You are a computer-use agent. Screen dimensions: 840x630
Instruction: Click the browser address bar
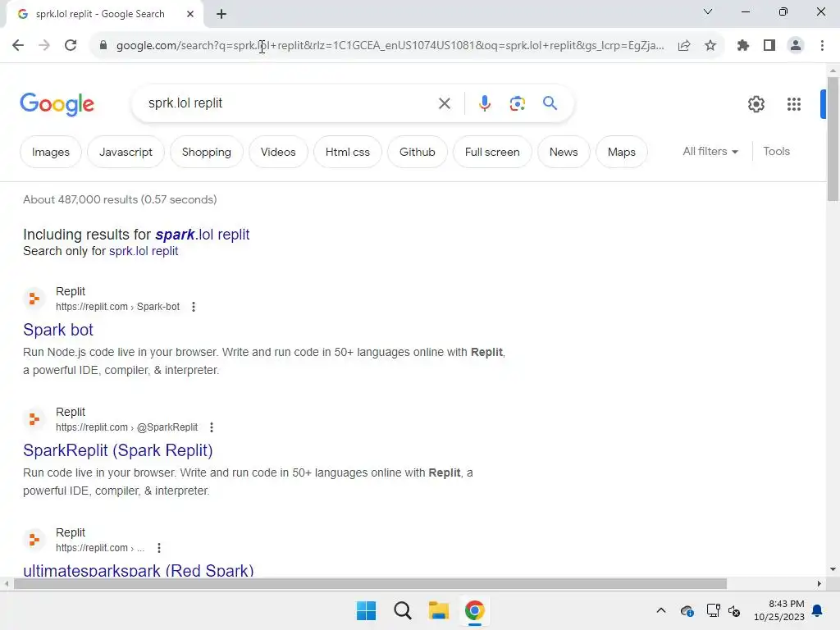[390, 46]
